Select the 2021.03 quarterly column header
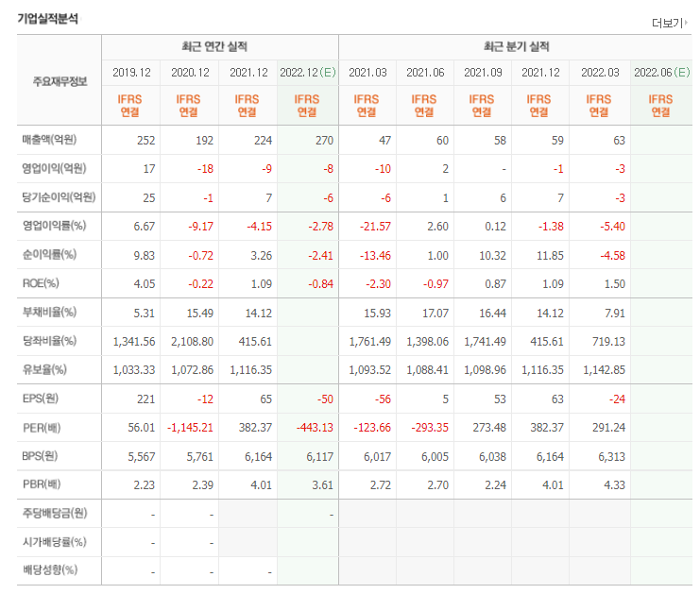The height and width of the screenshot is (594, 700). point(367,73)
